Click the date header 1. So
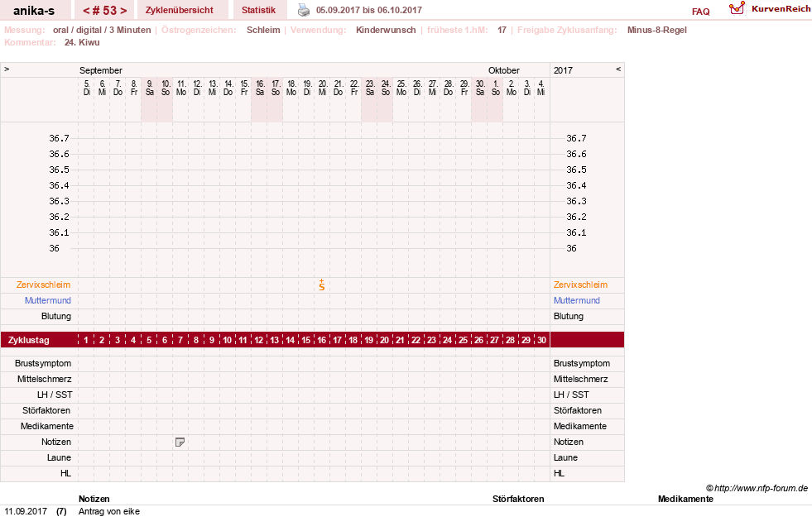This screenshot has height=531, width=812. [x=496, y=88]
